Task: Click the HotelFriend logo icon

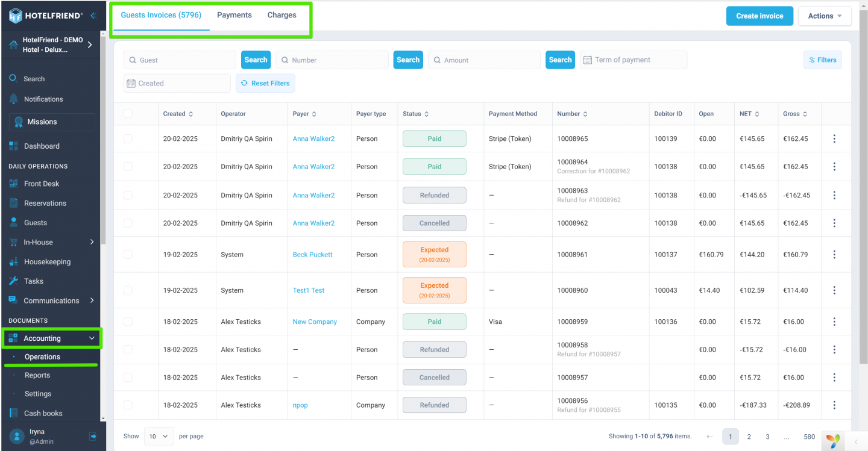Action: click(x=16, y=16)
